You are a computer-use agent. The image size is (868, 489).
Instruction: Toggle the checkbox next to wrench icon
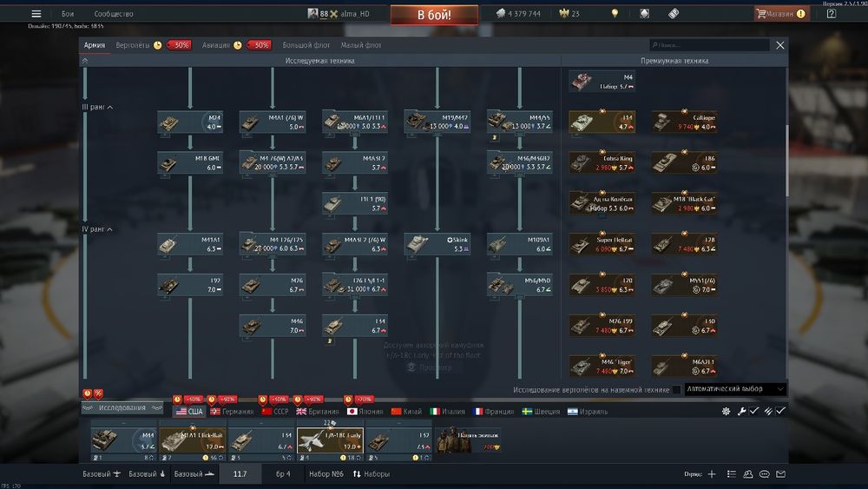click(754, 411)
